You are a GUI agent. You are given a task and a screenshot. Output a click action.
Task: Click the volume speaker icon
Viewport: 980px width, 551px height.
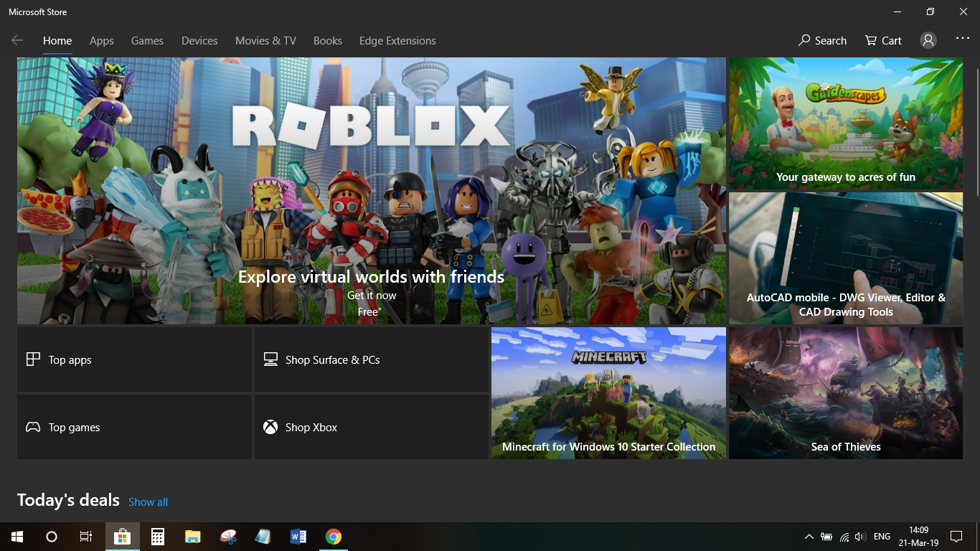coord(861,537)
